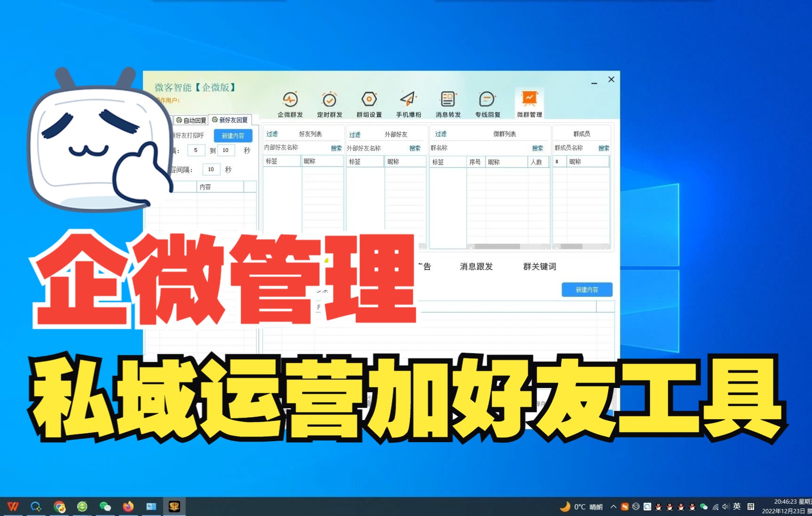Switch to the 新好友回复 tab

230,120
